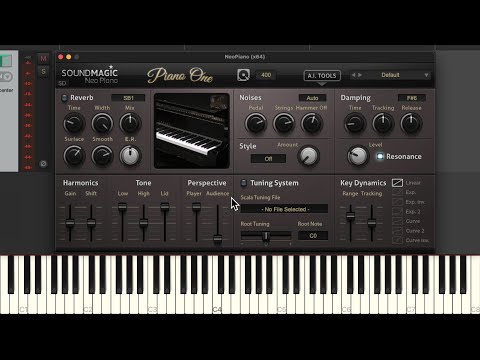Click the Reverb Time knob
This screenshot has width=480, height=360.
click(74, 123)
